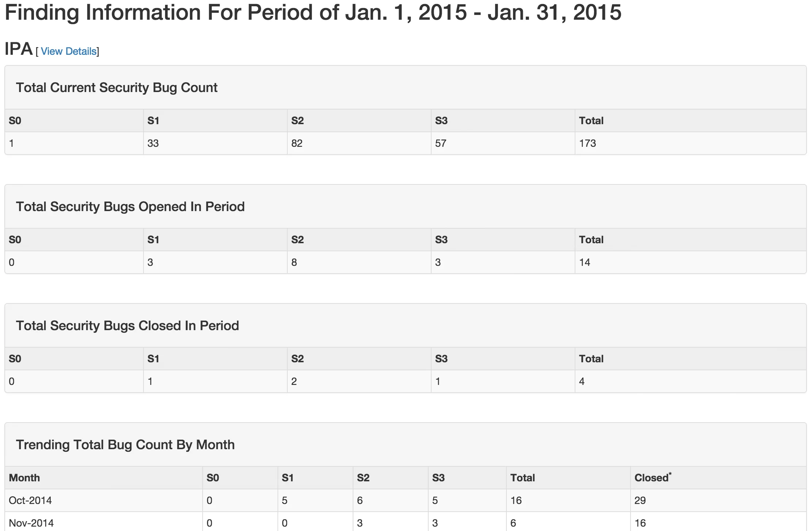
Task: Open the IPA View Details link
Action: click(x=69, y=51)
